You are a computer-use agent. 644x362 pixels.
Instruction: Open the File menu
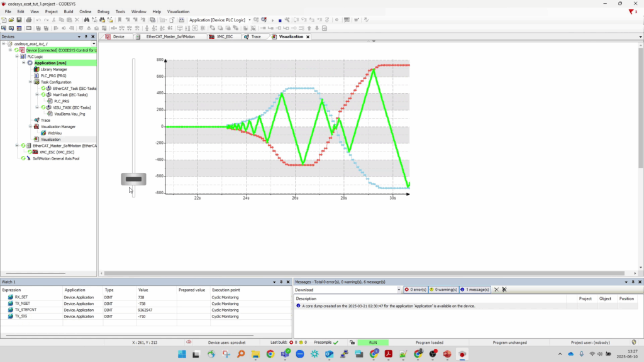click(8, 11)
